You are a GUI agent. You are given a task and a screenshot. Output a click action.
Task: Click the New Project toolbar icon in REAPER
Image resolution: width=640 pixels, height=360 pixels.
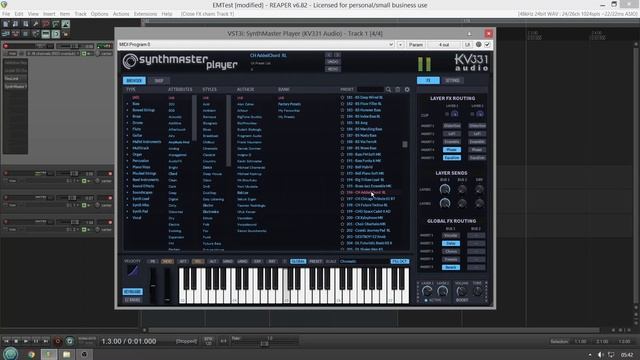tap(6, 24)
